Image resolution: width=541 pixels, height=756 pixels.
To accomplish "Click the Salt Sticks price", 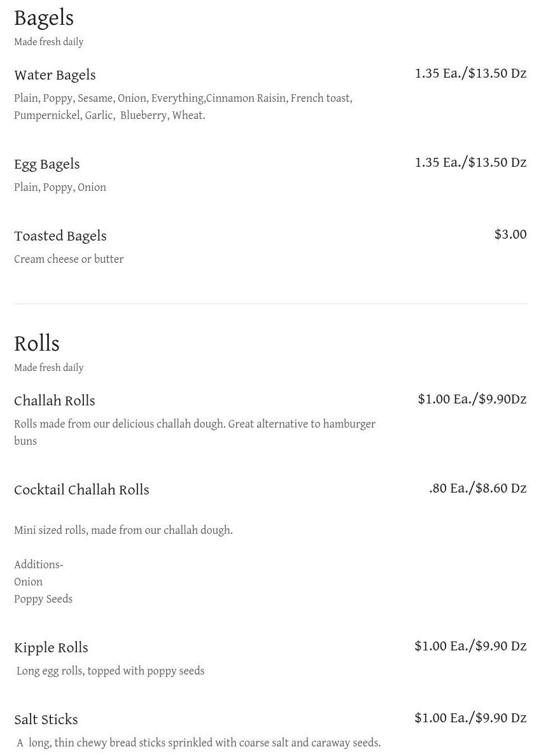I will [x=470, y=718].
